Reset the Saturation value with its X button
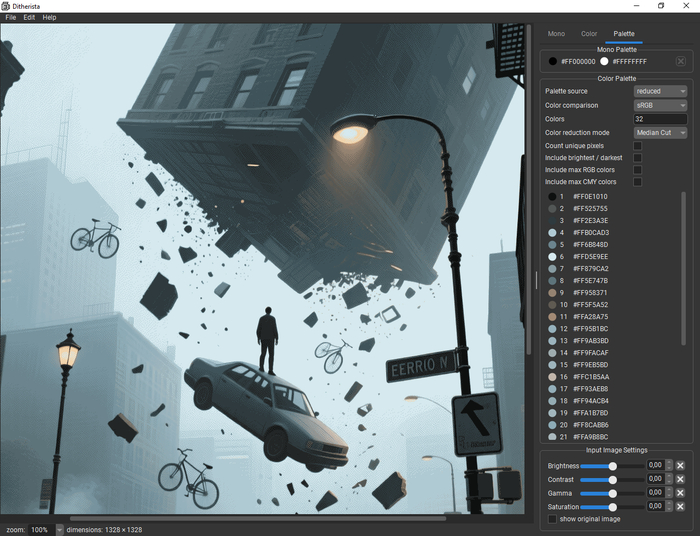Viewport: 700px width, 536px height. pyautogui.click(x=680, y=507)
